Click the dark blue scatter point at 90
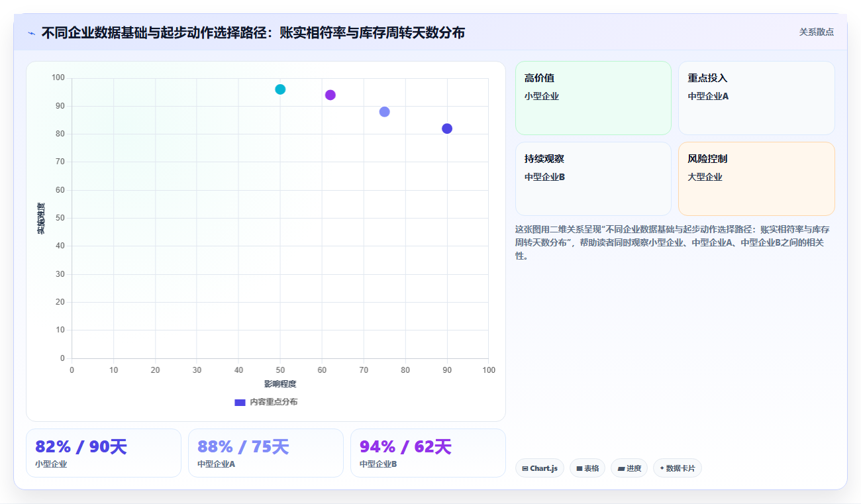Viewport: 861px width, 504px height. (447, 128)
